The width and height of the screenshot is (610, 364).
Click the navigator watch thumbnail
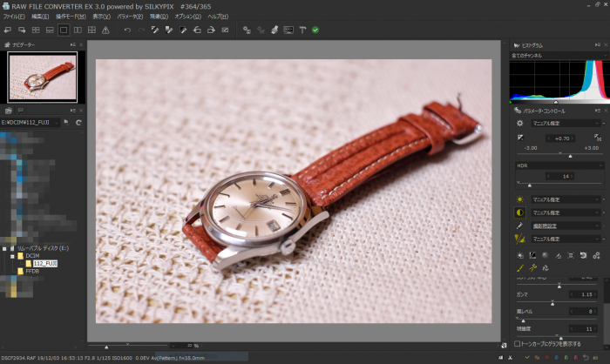pos(43,77)
